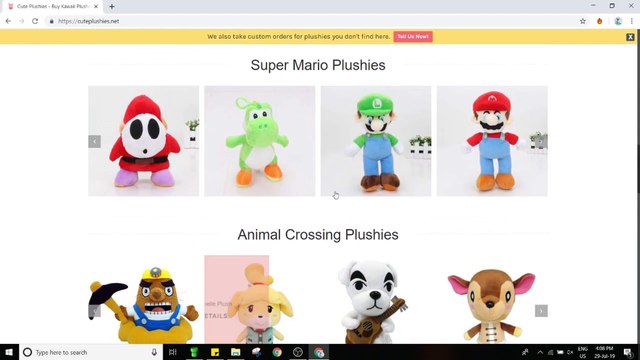The image size is (640, 360).
Task: Open the clock showing 29-Jul-19
Action: tap(604, 352)
